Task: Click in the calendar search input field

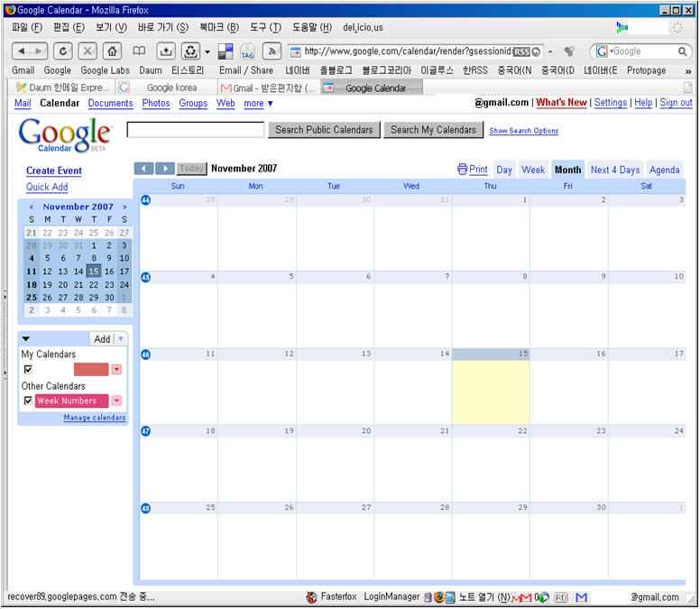Action: tap(196, 130)
